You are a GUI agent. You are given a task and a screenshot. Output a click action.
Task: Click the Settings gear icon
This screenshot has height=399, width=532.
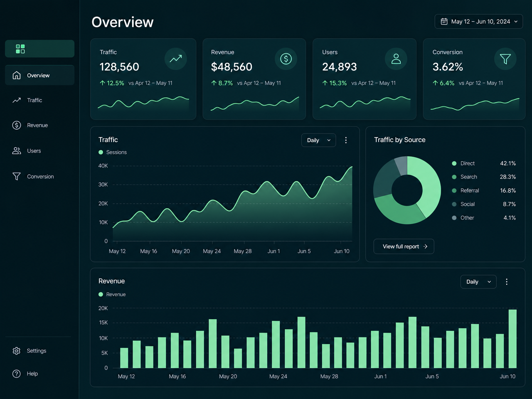(17, 351)
